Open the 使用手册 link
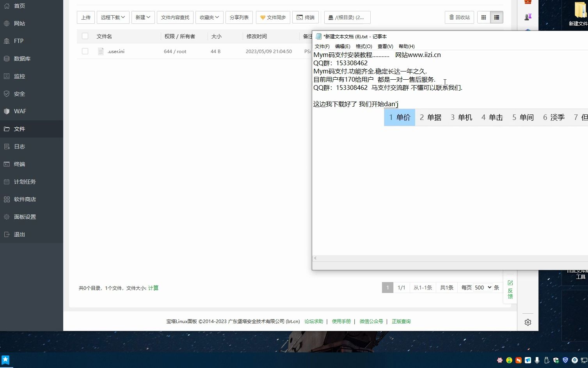The image size is (588, 368). (x=341, y=322)
